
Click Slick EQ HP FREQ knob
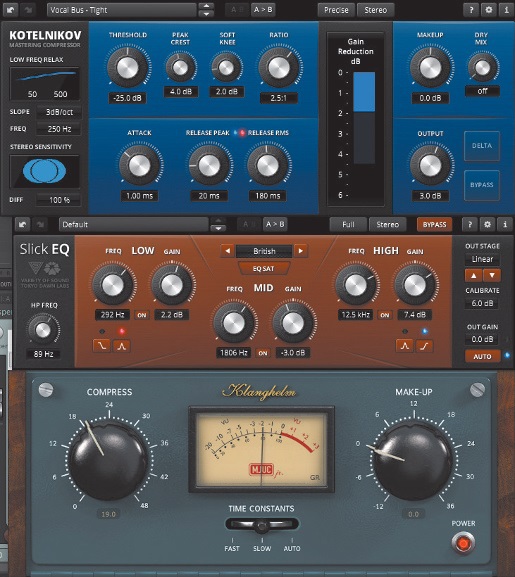[x=43, y=330]
